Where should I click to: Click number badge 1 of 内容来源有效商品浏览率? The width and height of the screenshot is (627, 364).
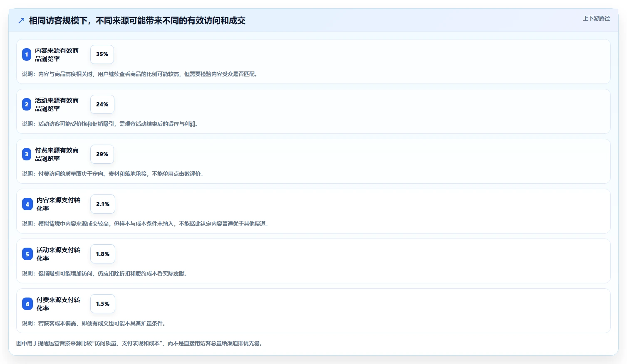27,54
